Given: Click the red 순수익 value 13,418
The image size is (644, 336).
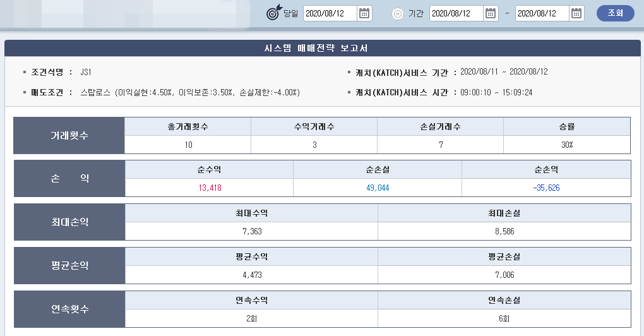Looking at the screenshot, I should coord(210,188).
